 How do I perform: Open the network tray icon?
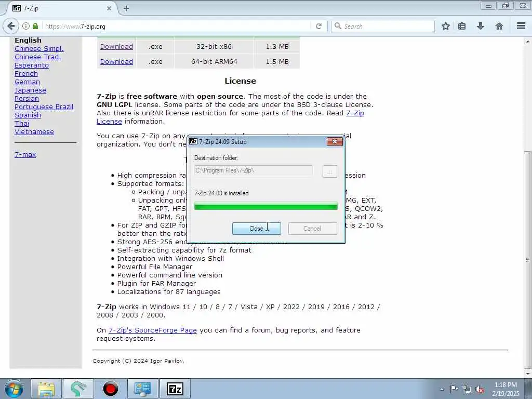tap(467, 389)
